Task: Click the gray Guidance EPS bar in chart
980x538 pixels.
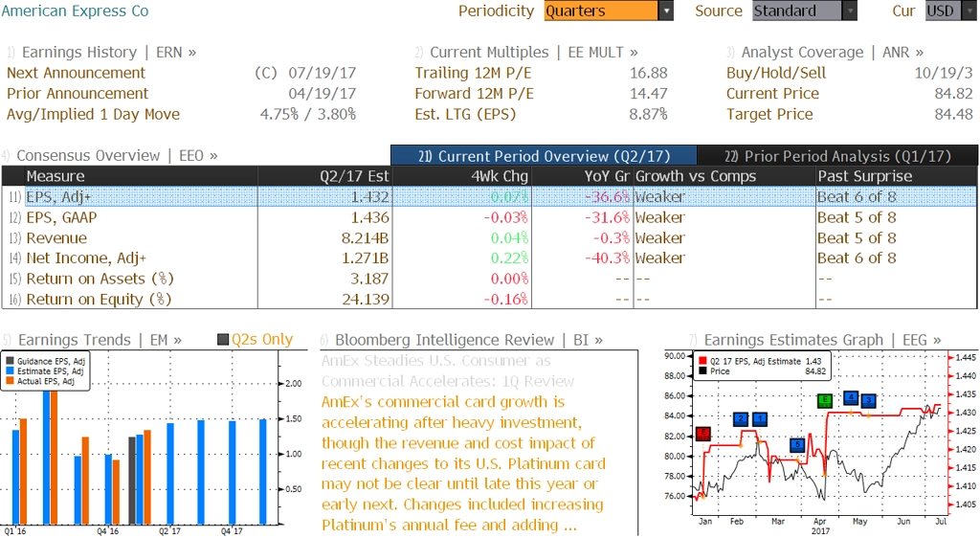Action: tap(132, 481)
